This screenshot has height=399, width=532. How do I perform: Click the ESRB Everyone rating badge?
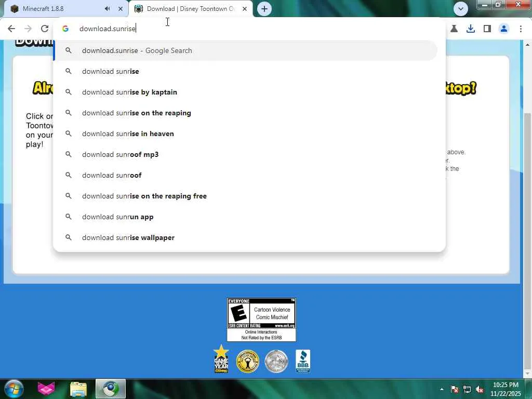[261, 320]
